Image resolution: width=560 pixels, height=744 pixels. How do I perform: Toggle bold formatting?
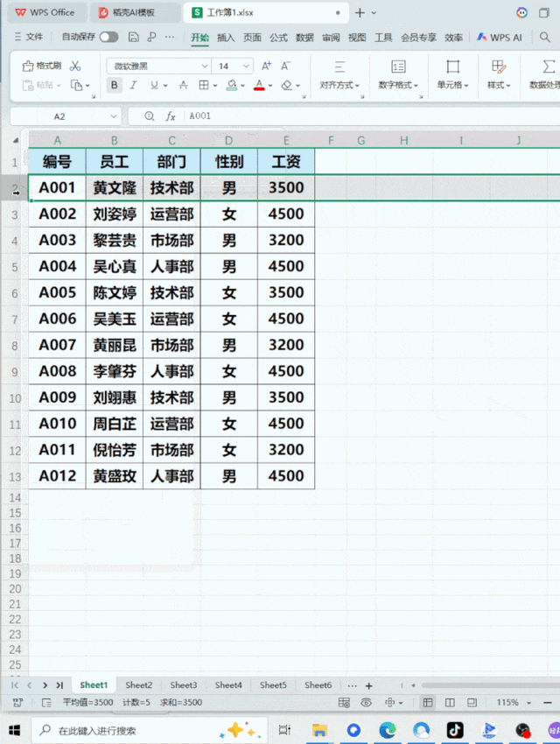[115, 86]
